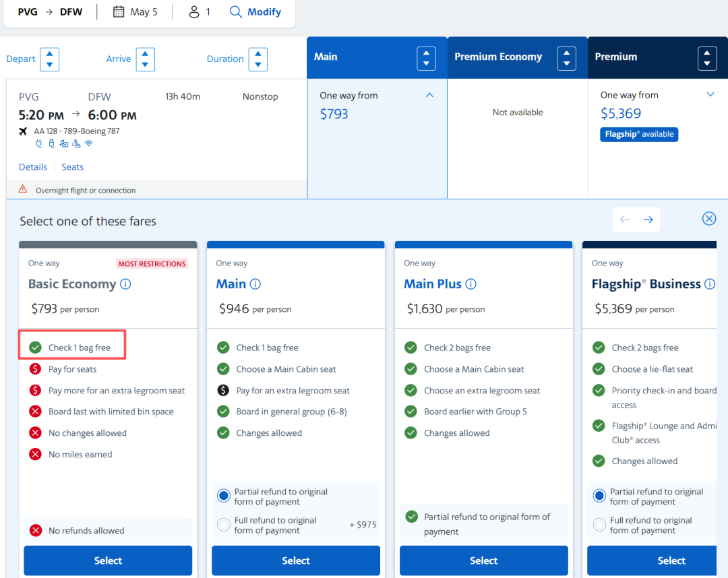
Task: Choose Main full refund for + $975
Action: [x=224, y=525]
